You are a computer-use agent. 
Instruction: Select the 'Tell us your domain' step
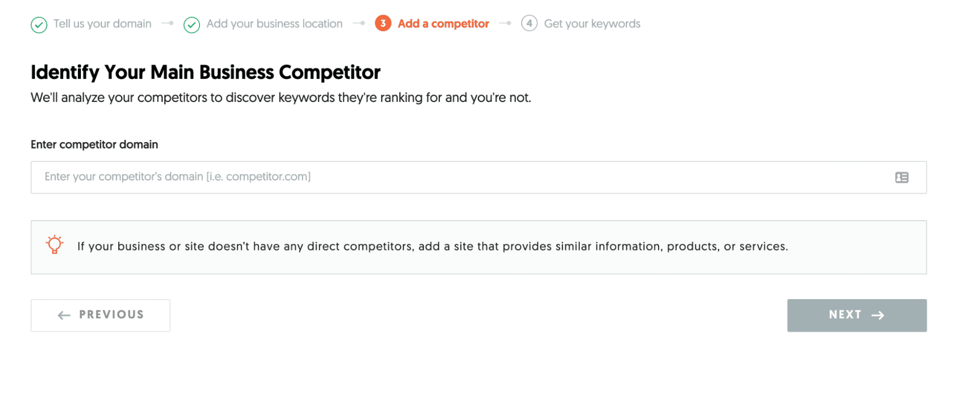click(x=103, y=24)
